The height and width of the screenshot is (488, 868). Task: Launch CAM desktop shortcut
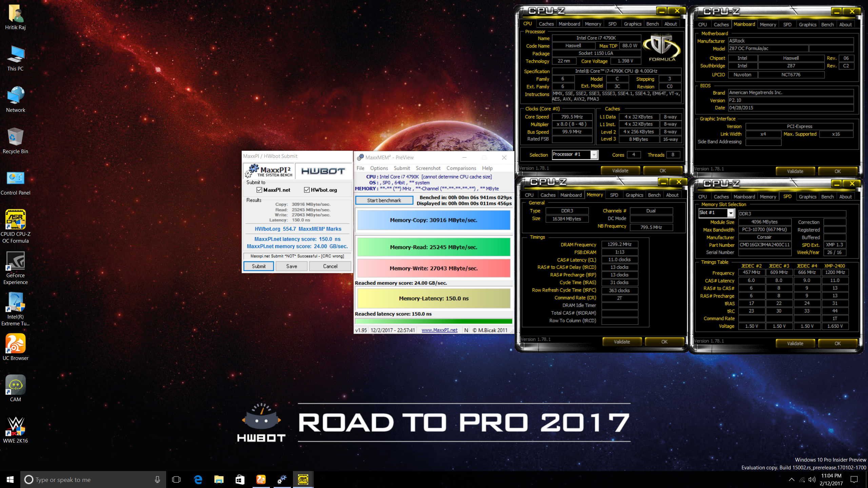point(16,388)
